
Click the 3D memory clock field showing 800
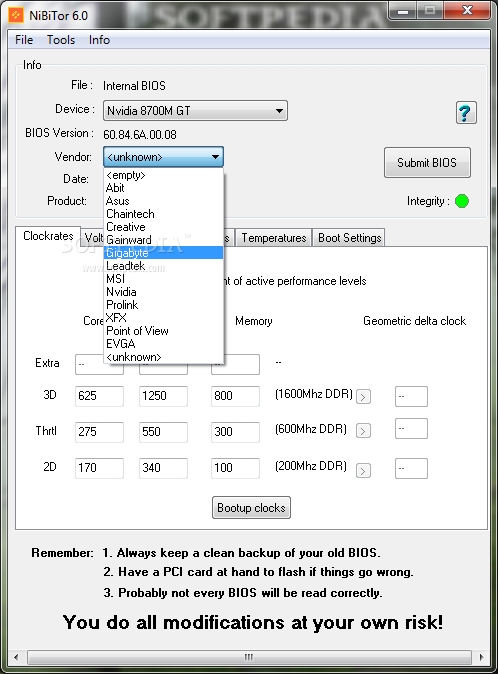pyautogui.click(x=235, y=396)
